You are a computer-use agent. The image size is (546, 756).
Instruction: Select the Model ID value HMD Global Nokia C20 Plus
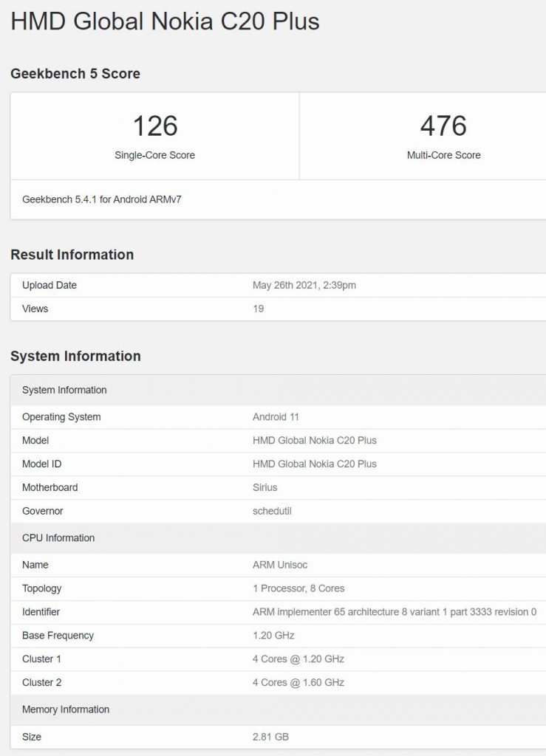point(315,464)
